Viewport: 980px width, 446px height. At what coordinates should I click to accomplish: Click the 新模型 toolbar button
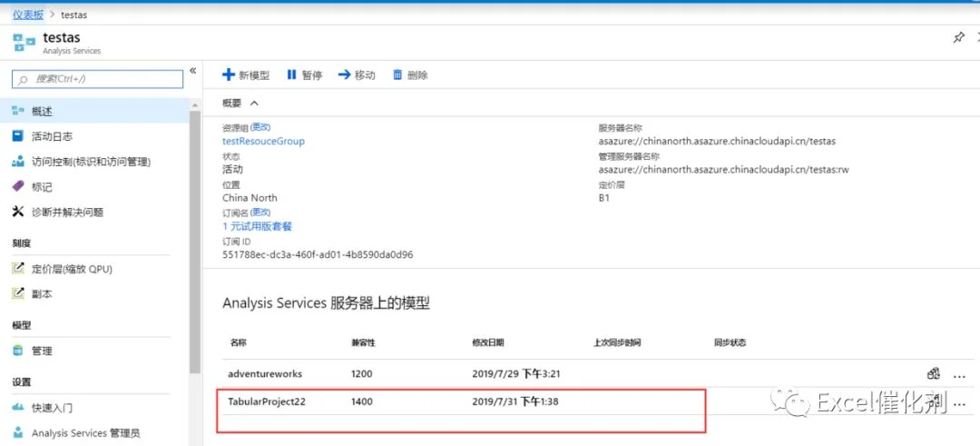[246, 75]
